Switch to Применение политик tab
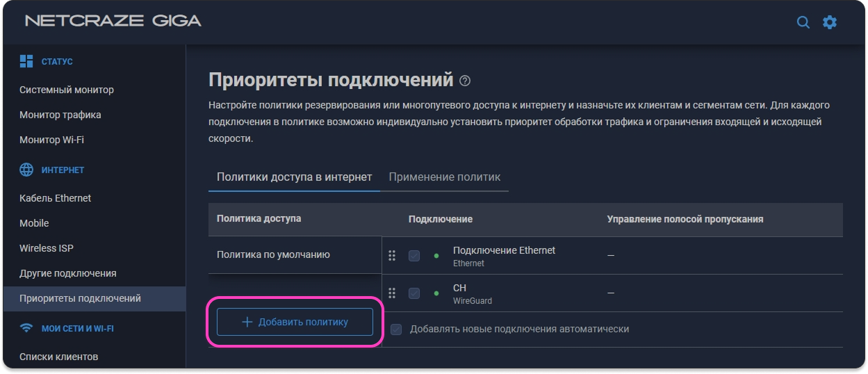 click(444, 177)
